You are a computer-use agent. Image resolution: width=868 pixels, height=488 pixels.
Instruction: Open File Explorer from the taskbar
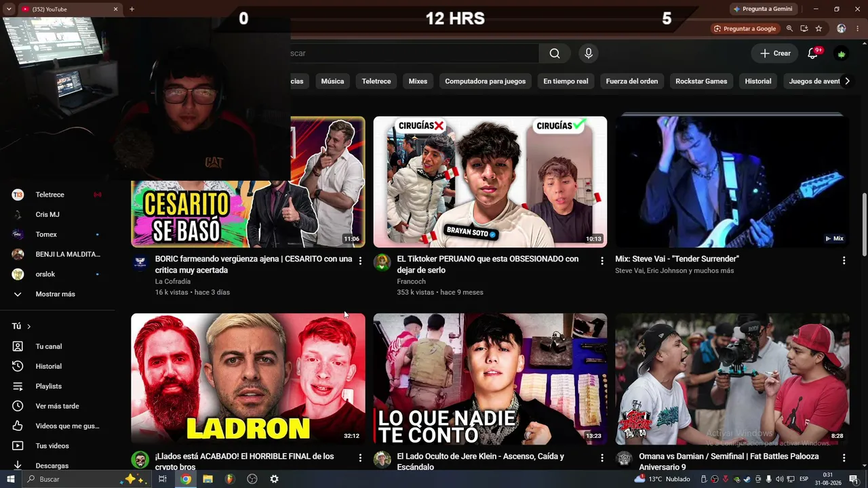pos(208,479)
